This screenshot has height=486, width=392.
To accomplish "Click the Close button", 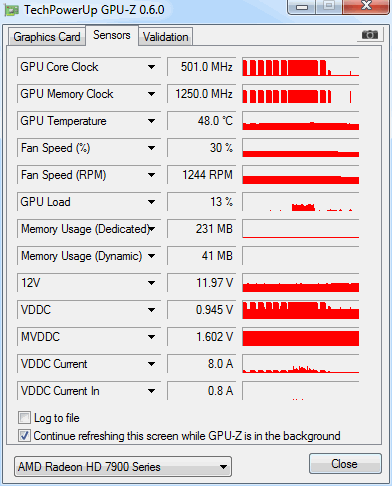I will coord(345,464).
